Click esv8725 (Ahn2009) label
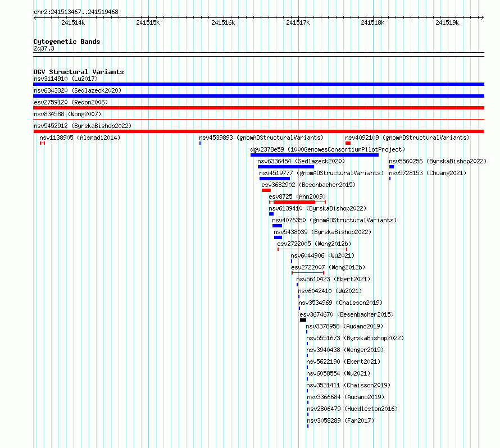Viewport: 500px width, 448px height. (x=297, y=196)
